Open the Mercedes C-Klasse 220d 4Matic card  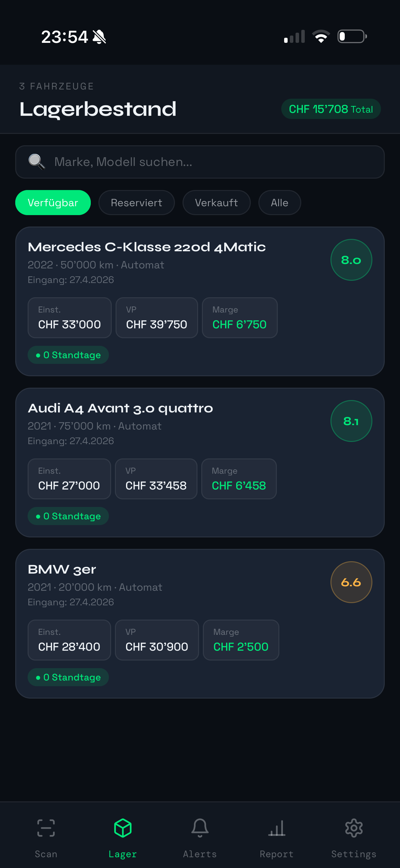click(147, 247)
